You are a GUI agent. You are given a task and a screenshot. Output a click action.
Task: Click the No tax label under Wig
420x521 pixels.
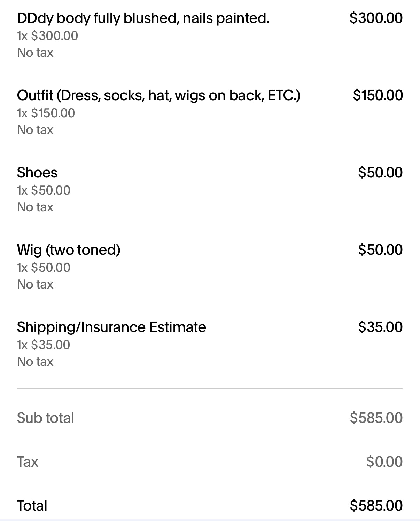[35, 284]
